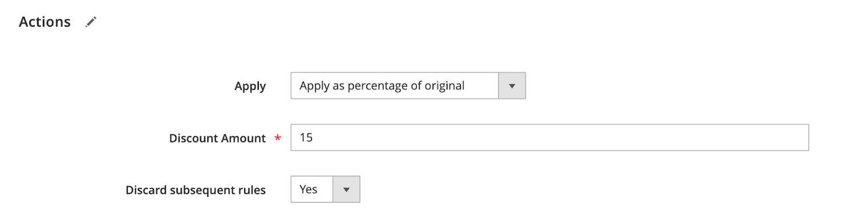Click the triangle icon next to Yes
The height and width of the screenshot is (224, 868).
point(346,190)
